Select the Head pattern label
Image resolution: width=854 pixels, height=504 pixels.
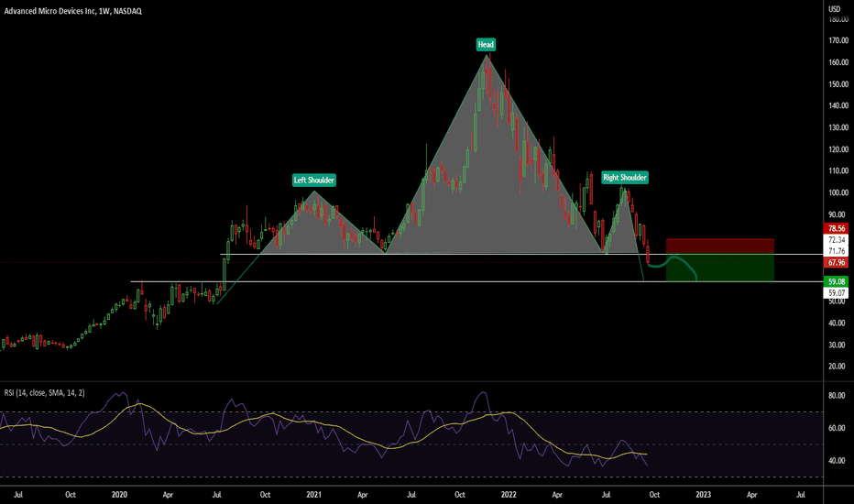[x=486, y=45]
